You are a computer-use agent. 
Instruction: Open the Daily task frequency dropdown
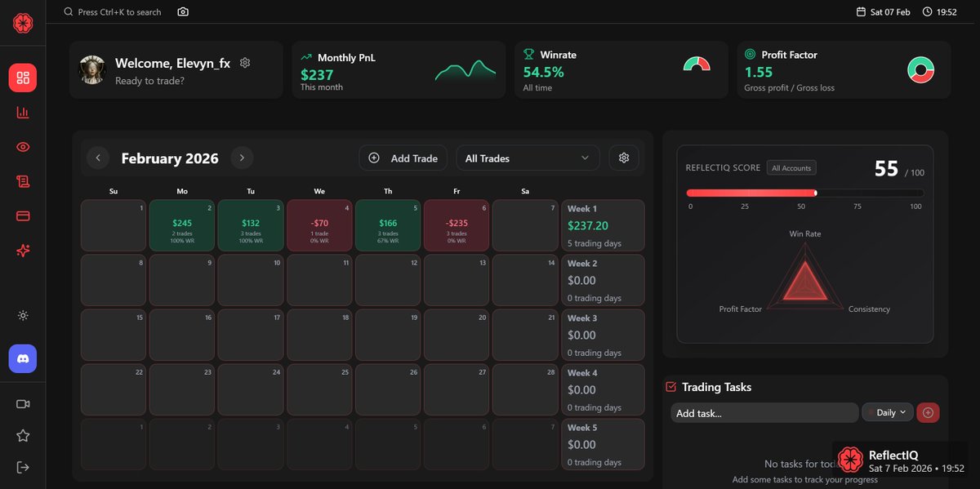pos(887,412)
